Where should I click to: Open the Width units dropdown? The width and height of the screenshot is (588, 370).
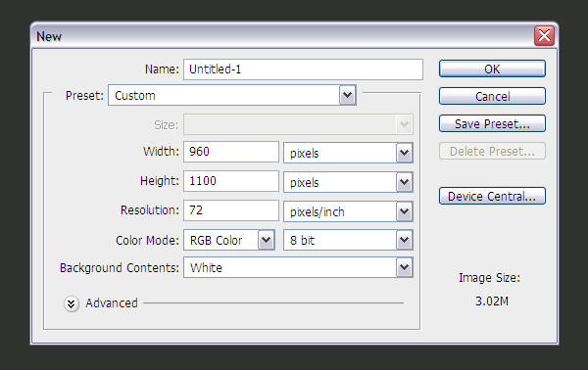[348, 153]
